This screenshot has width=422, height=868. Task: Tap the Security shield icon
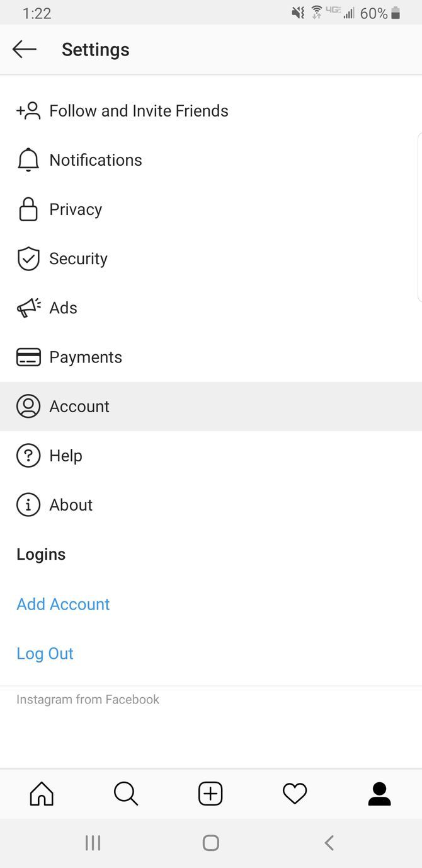coord(28,258)
